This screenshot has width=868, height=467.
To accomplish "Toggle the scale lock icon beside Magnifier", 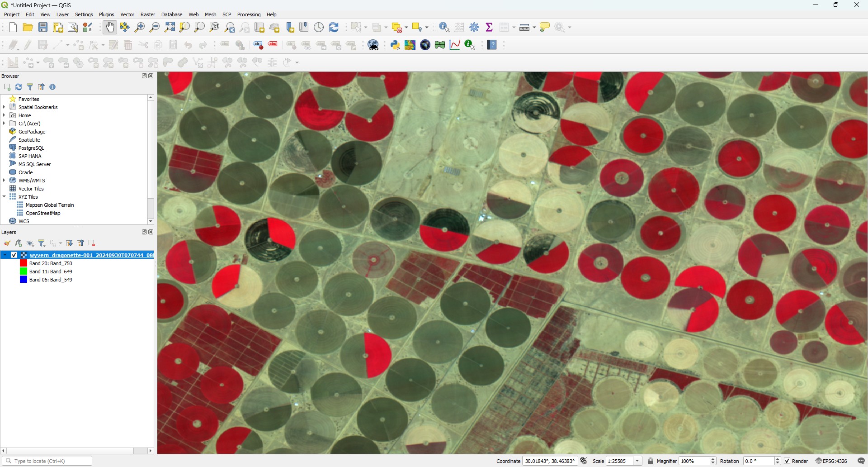I will pos(651,461).
